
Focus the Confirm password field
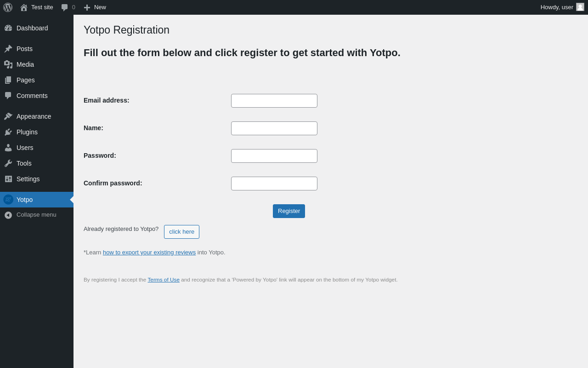(x=274, y=184)
